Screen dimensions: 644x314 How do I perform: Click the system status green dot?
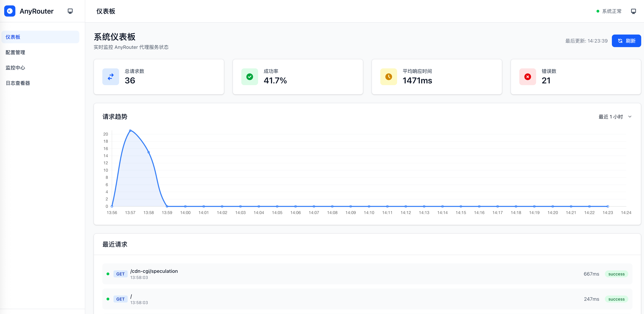[x=598, y=11]
